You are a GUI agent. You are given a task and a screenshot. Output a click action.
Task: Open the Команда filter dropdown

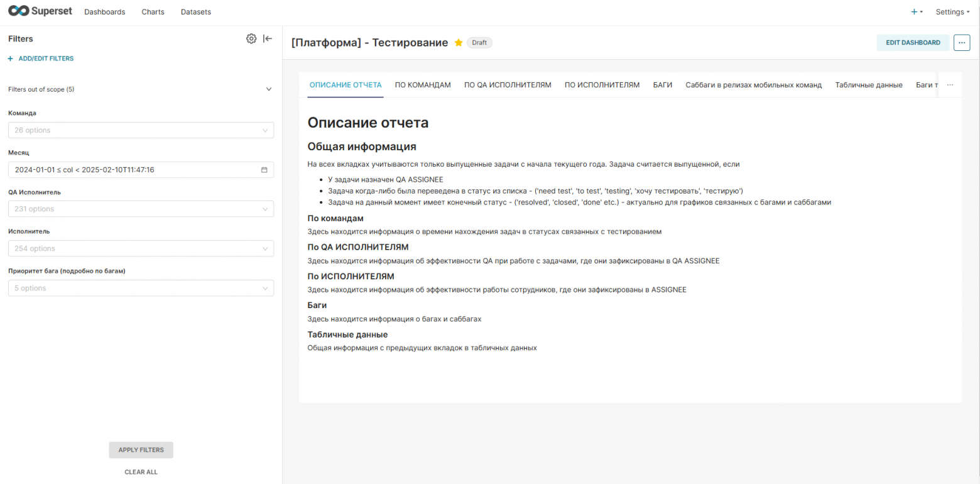pos(141,130)
